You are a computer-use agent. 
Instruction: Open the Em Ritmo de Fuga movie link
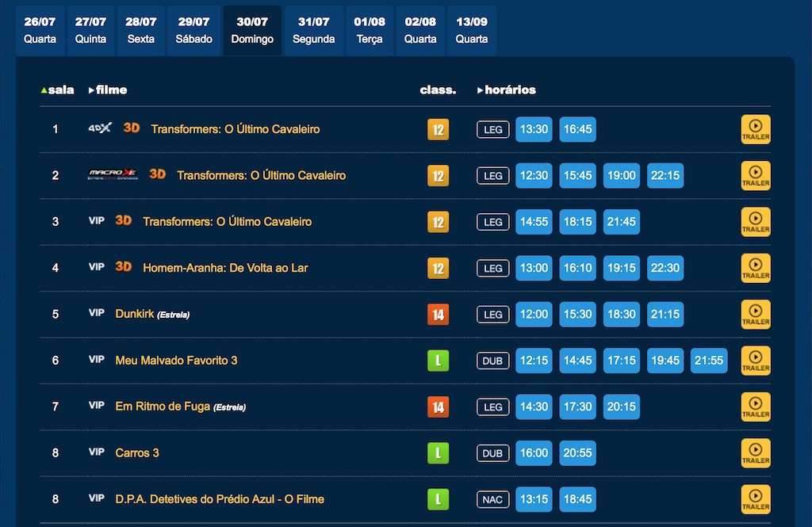click(163, 407)
